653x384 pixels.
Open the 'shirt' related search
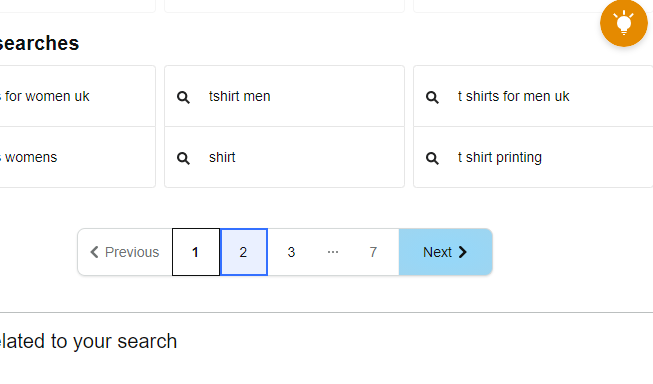(x=284, y=157)
